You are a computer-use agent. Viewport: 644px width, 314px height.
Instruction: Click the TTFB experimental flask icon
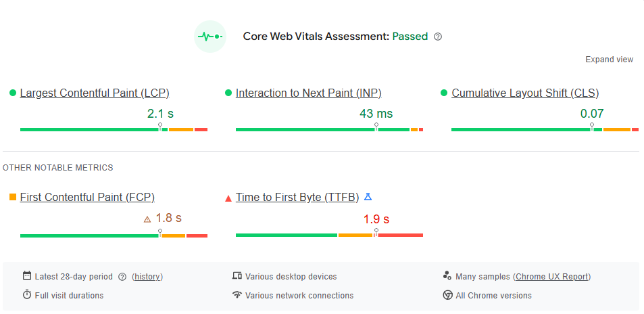368,197
